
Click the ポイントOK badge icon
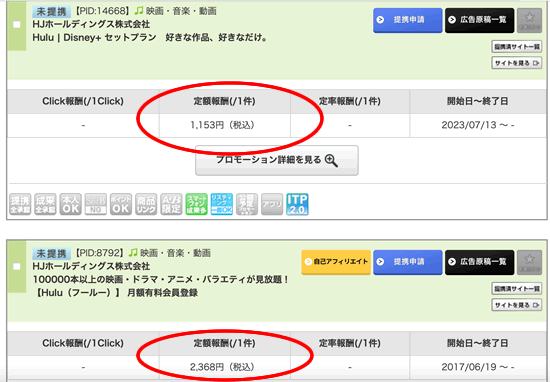tap(121, 204)
